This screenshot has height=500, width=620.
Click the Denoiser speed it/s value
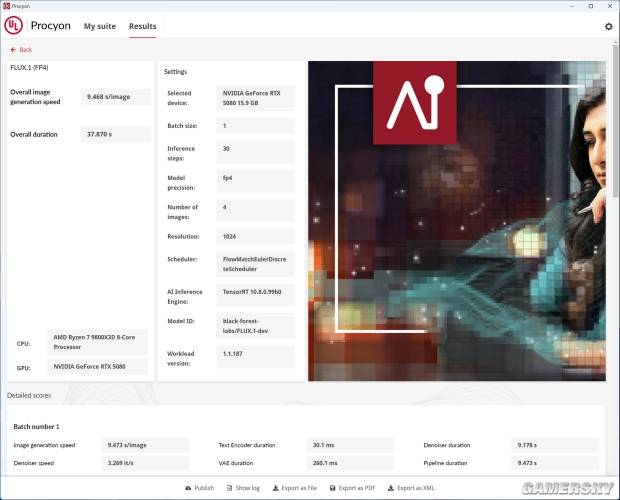pyautogui.click(x=146, y=463)
